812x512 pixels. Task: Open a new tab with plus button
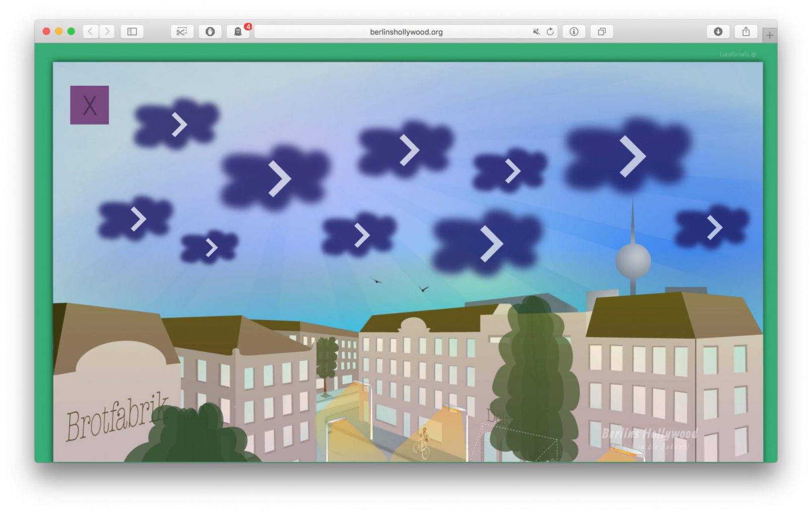coord(769,35)
